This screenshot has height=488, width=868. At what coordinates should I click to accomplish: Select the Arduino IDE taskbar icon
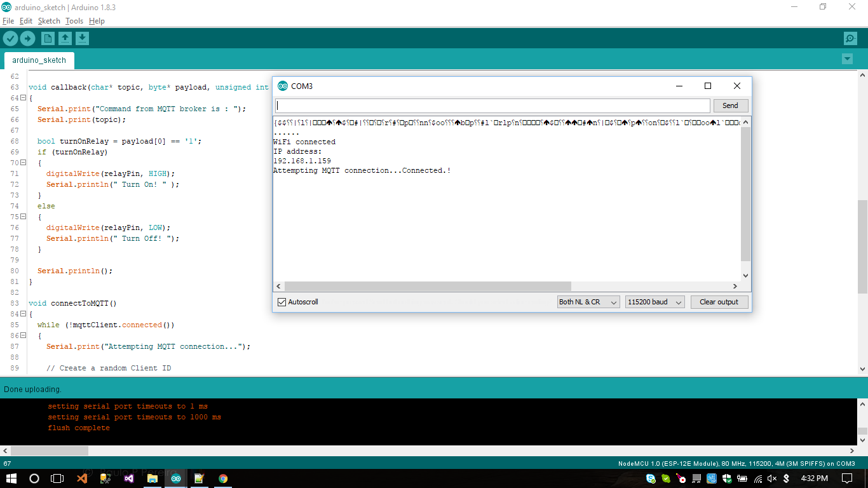click(176, 478)
